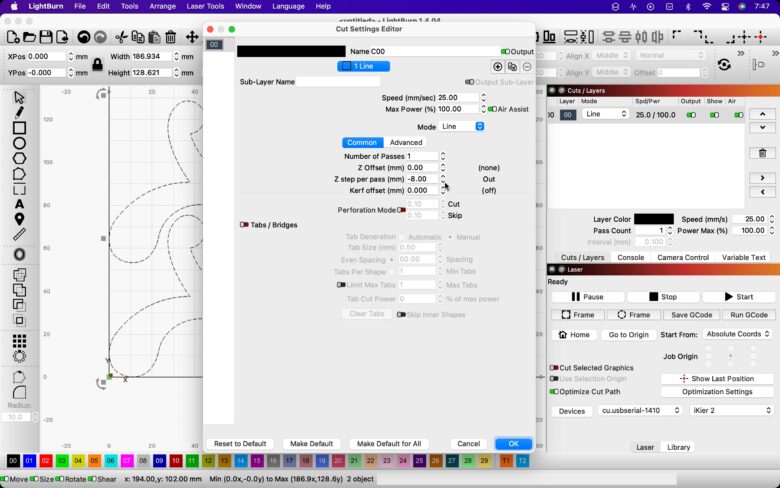Toggle Perforation Mode switch
The width and height of the screenshot is (780, 488).
[x=402, y=210]
